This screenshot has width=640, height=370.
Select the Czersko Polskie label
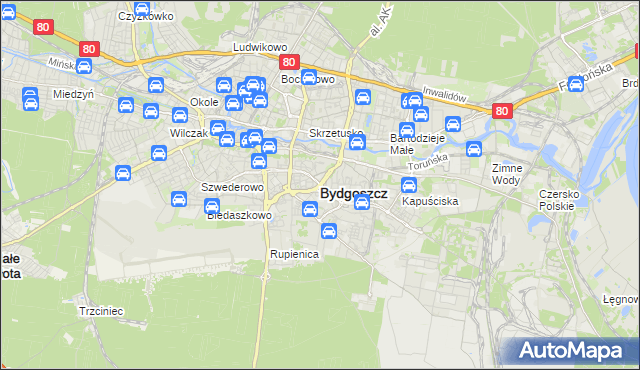coord(559,200)
